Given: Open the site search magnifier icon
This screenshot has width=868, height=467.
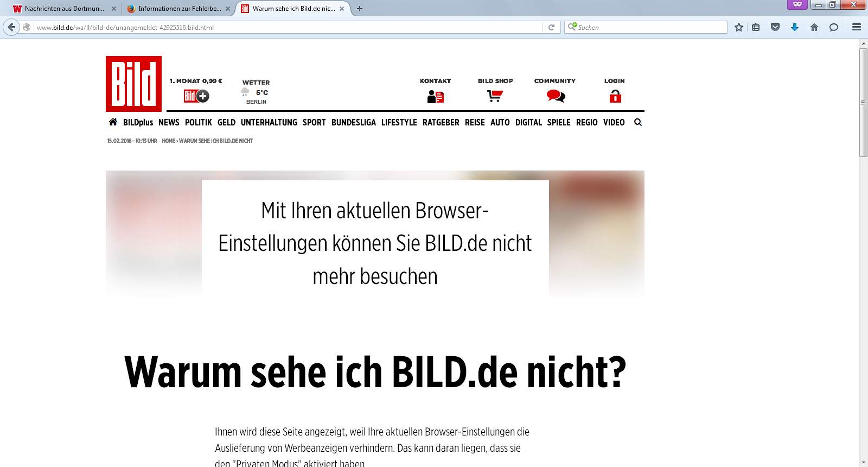Looking at the screenshot, I should coord(638,122).
